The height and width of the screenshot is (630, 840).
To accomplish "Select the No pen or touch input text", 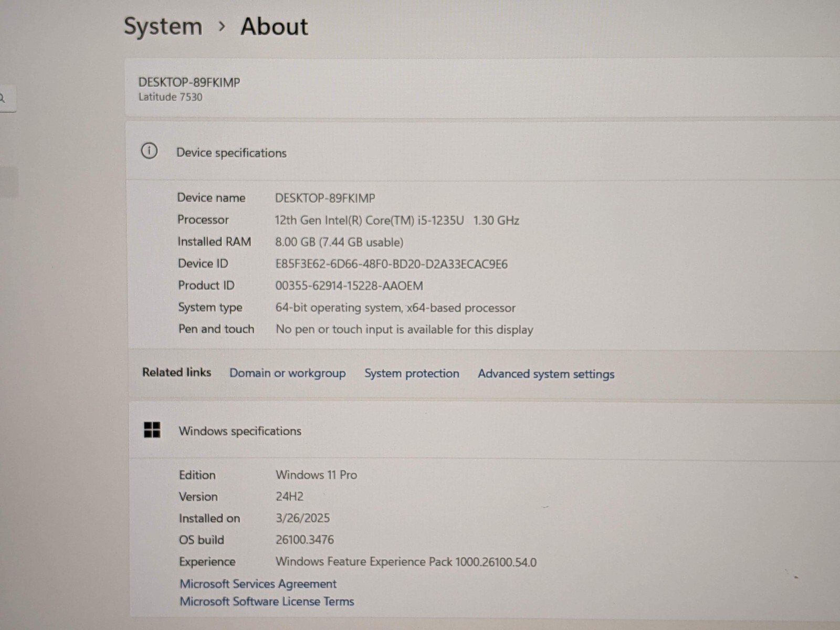I will tap(404, 329).
